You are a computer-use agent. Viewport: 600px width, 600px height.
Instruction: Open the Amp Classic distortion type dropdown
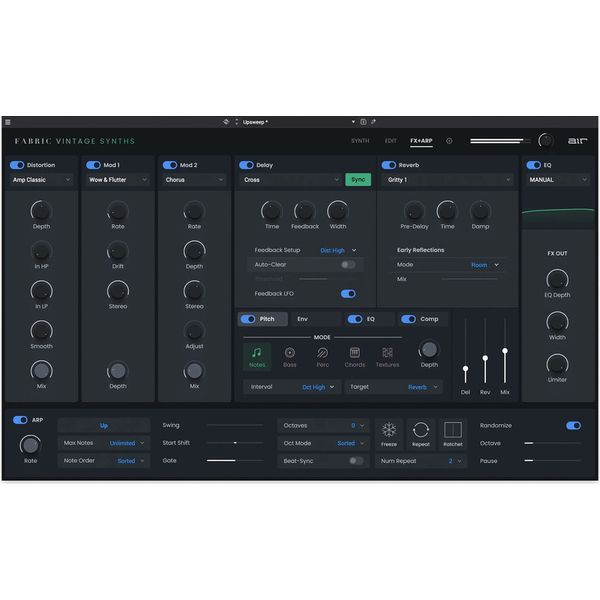(x=41, y=180)
